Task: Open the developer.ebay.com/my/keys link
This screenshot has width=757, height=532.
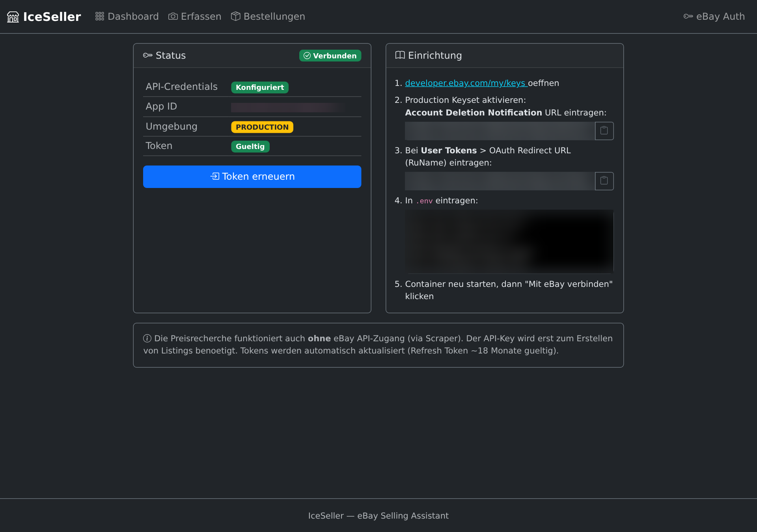Action: click(466, 83)
